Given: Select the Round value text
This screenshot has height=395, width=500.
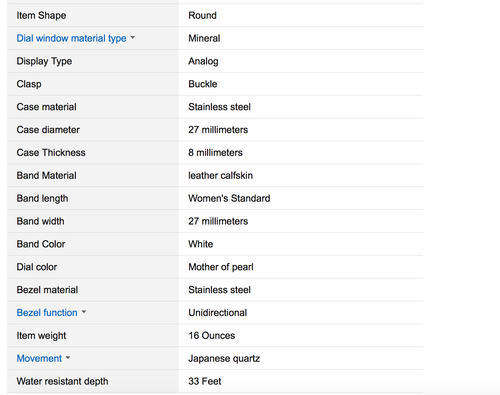Looking at the screenshot, I should point(202,15).
